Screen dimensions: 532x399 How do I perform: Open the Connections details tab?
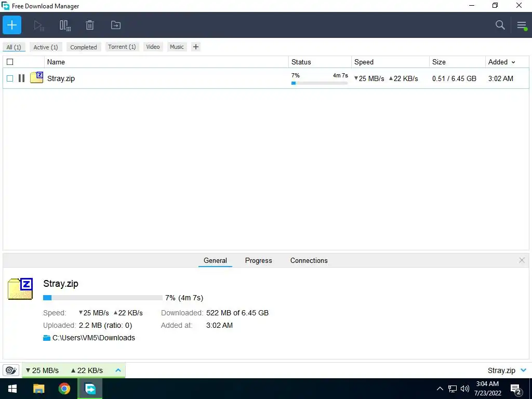(x=309, y=261)
